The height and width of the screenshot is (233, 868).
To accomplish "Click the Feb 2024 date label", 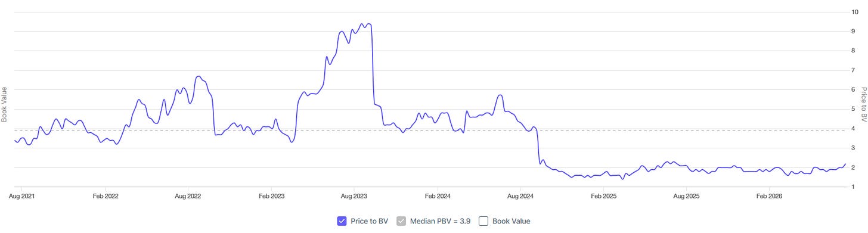I will coord(438,195).
